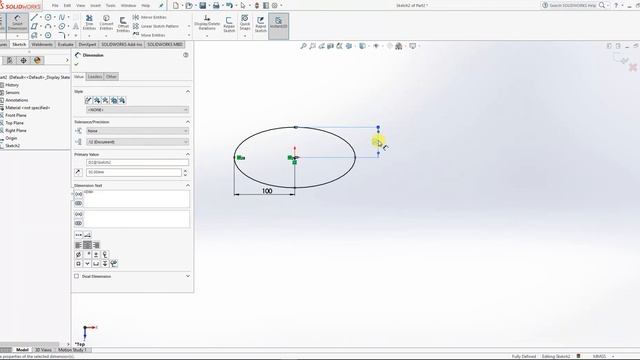Expand the Dual Dimension section
Screen dimensions: 640x360
tap(188, 276)
